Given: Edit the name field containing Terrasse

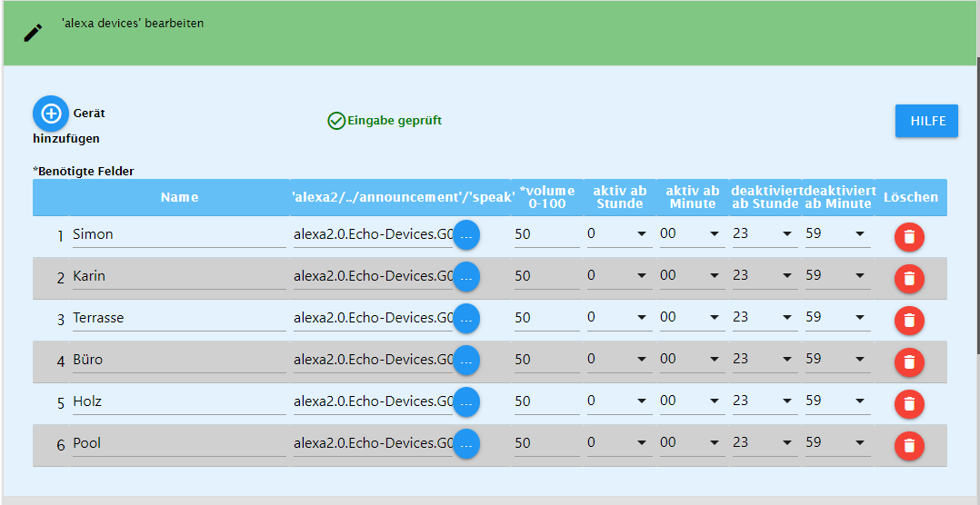Looking at the screenshot, I should 179,319.
